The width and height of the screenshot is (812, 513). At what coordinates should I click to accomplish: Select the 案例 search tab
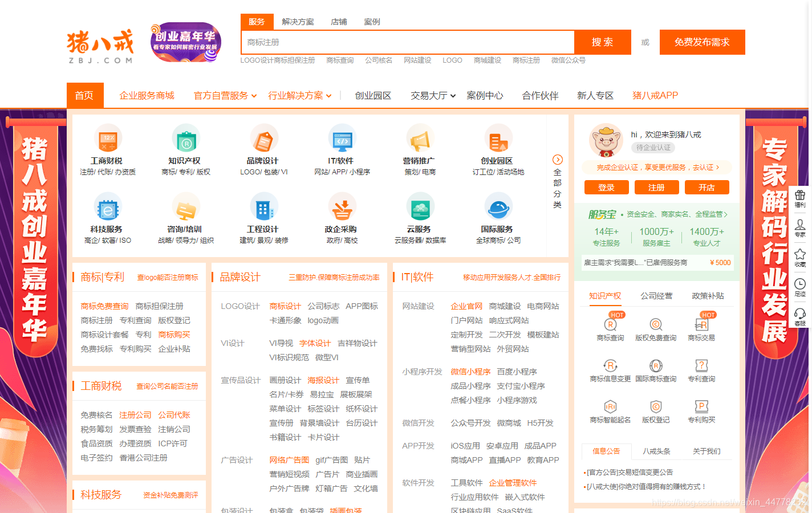click(372, 22)
